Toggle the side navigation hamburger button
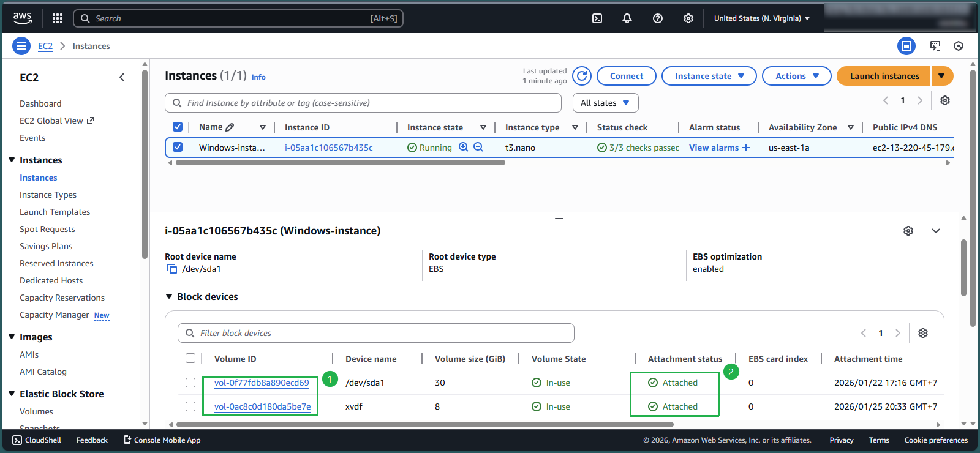The image size is (980, 453). click(21, 46)
